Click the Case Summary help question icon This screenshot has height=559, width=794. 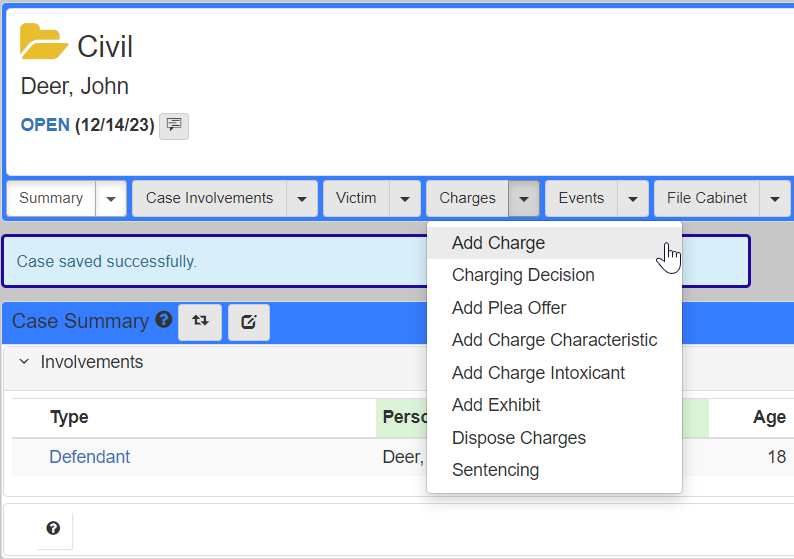(x=164, y=321)
